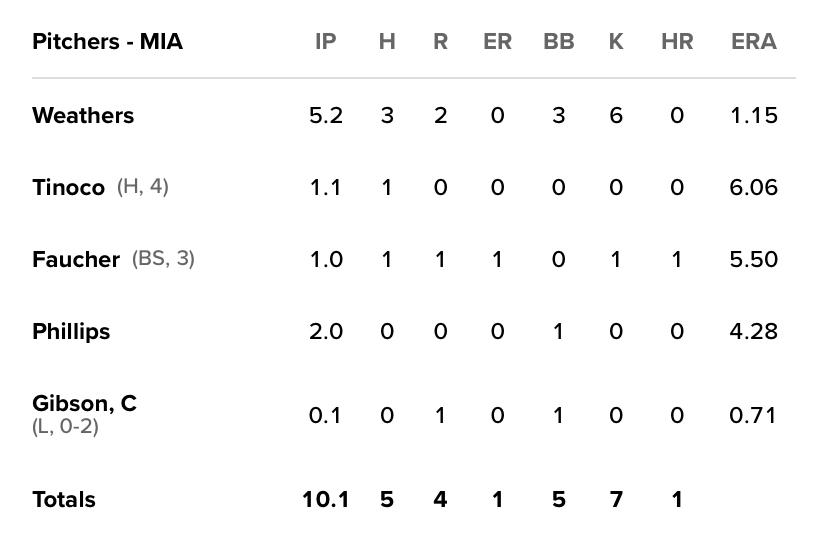
Task: Open the Weathers pitcher link
Action: [x=83, y=115]
